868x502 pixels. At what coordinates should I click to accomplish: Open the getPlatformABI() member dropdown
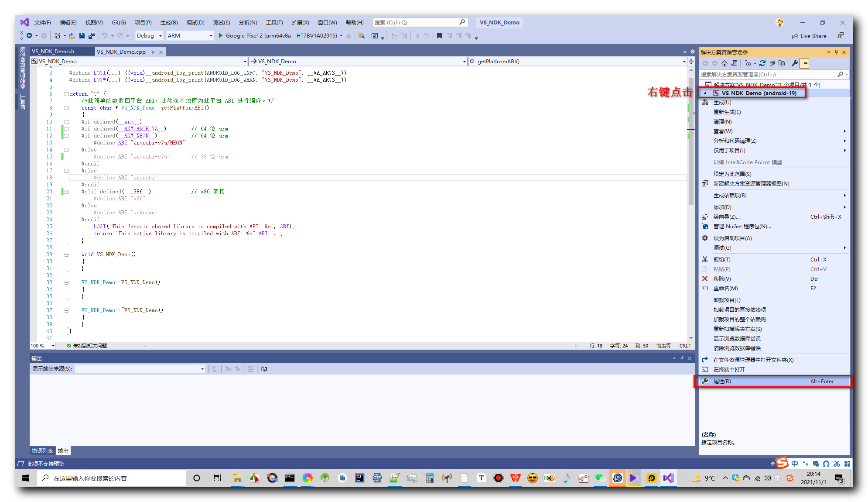pos(578,62)
